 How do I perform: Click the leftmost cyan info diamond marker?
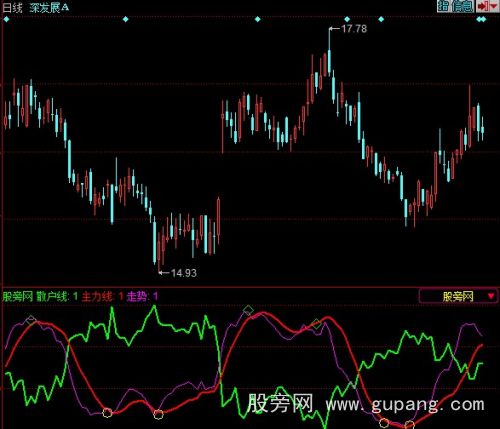coord(6,19)
